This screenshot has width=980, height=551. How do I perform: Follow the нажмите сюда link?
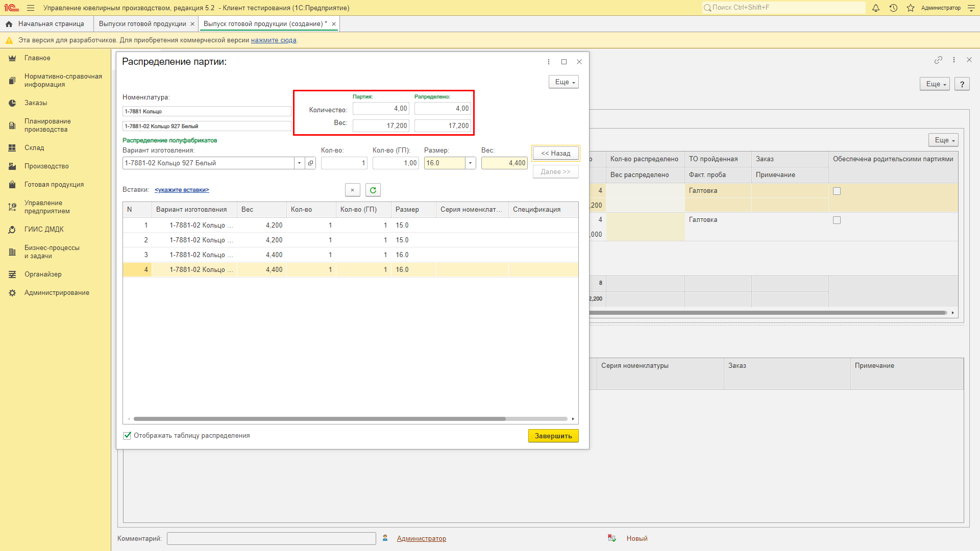[x=274, y=40]
